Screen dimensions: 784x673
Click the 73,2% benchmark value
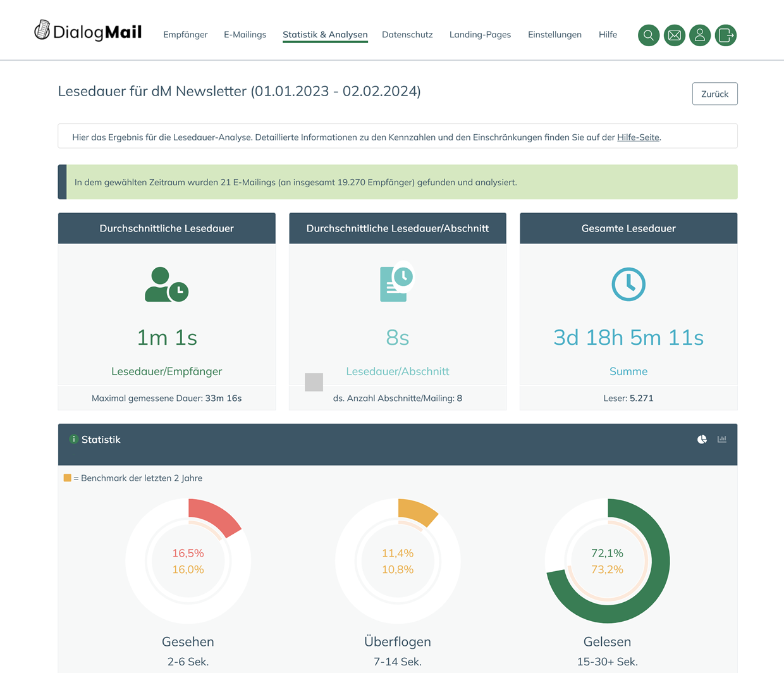pos(607,570)
